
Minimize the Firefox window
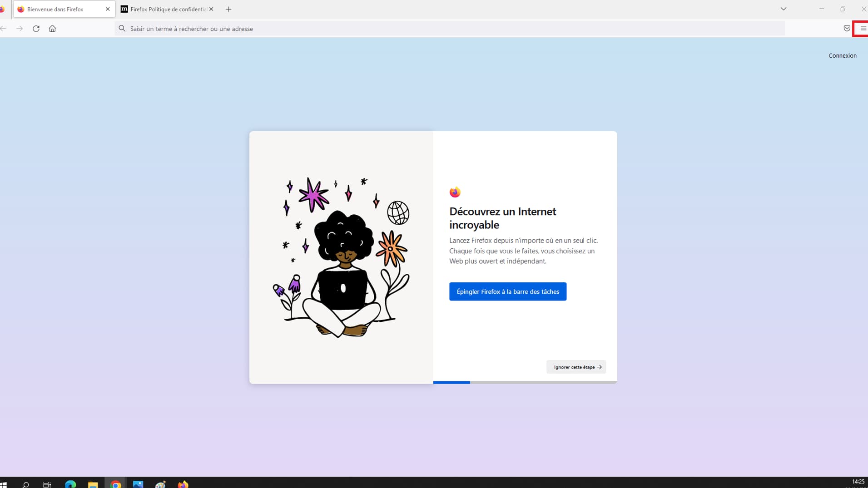click(822, 9)
